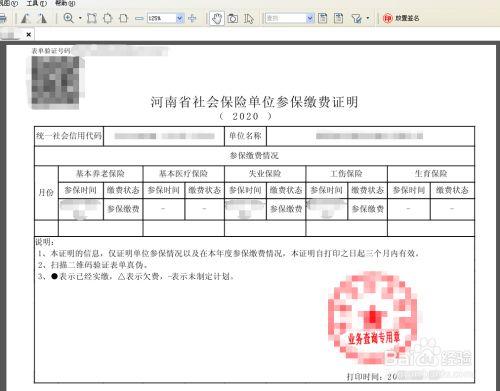Viewport: 500px width, 391px height.
Task: Open the 工具(T) menu
Action: pyautogui.click(x=36, y=3)
